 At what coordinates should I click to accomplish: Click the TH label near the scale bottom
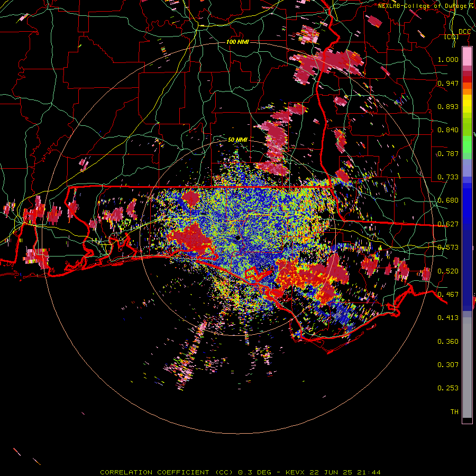454,412
